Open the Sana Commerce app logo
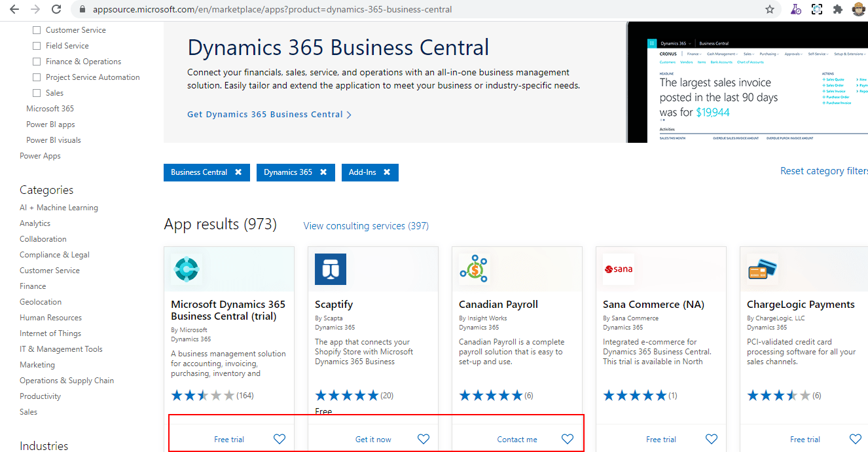The width and height of the screenshot is (868, 452). click(618, 269)
